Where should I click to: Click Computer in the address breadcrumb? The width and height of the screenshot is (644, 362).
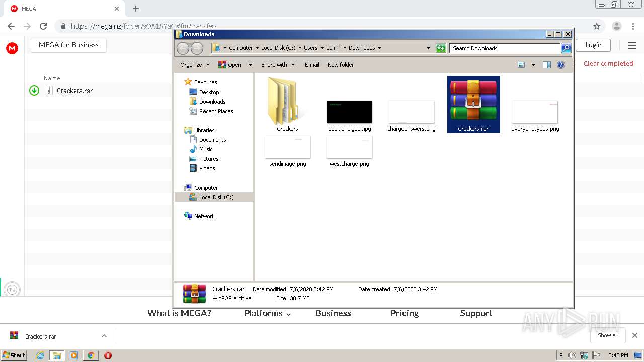tap(240, 48)
